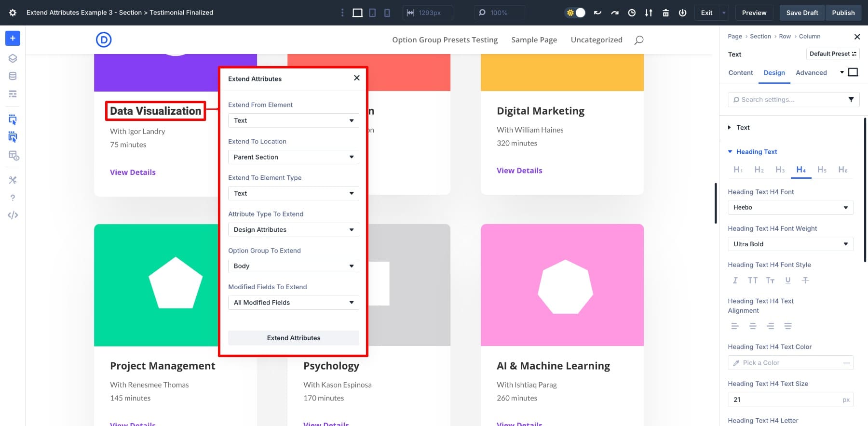Screen dimensions: 868x426
Task: Click the undo arrow in top bar
Action: (x=597, y=13)
